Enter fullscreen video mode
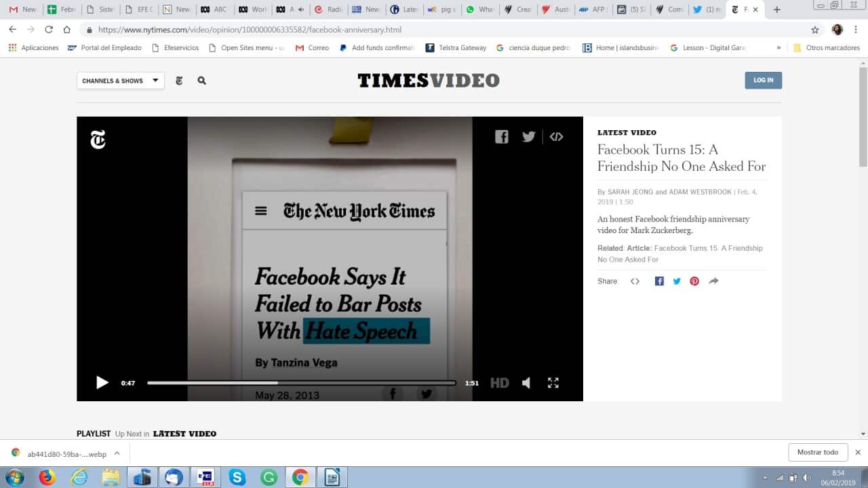The image size is (868, 488). (x=553, y=383)
